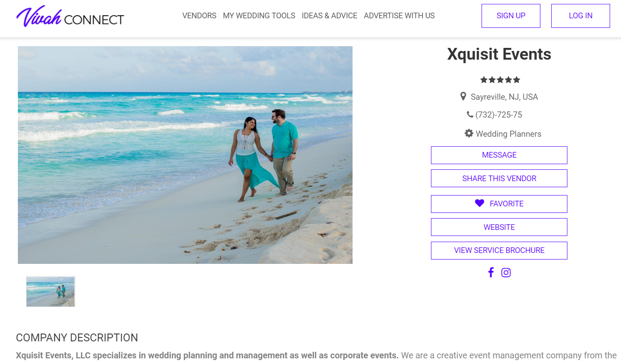Click the large beach couple photo
Viewport: 621px width, 364px height.
tap(185, 155)
